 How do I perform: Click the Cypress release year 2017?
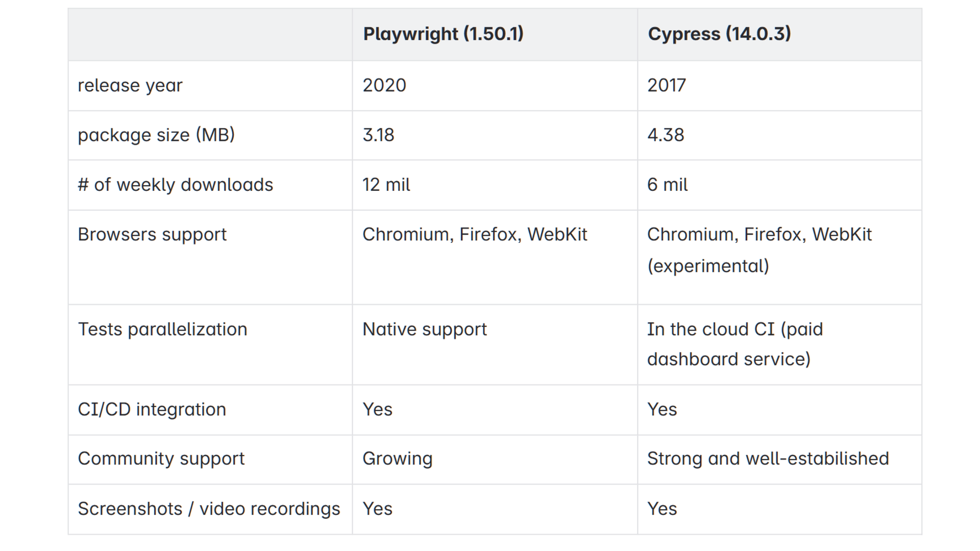pyautogui.click(x=667, y=85)
